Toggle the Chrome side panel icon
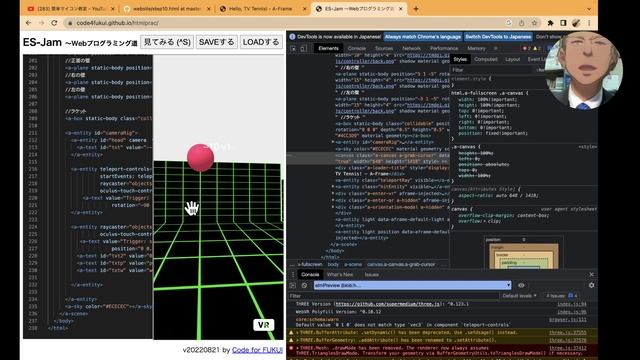Image resolution: width=640 pixels, height=360 pixels. [563, 23]
